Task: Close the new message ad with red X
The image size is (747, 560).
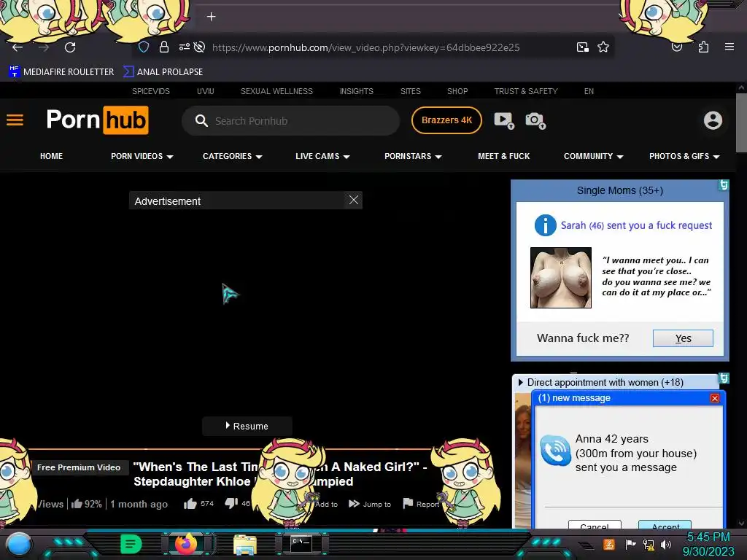Action: tap(715, 398)
